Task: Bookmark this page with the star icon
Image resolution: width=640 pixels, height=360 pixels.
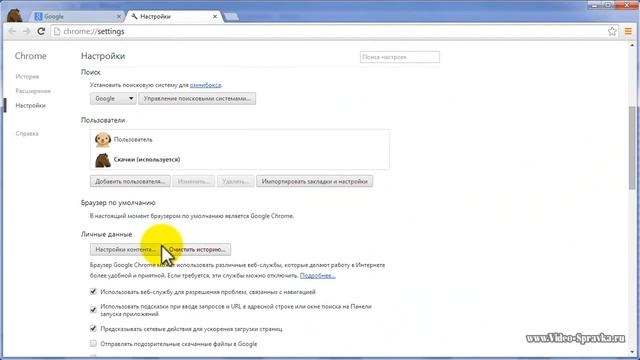Action: pos(612,31)
